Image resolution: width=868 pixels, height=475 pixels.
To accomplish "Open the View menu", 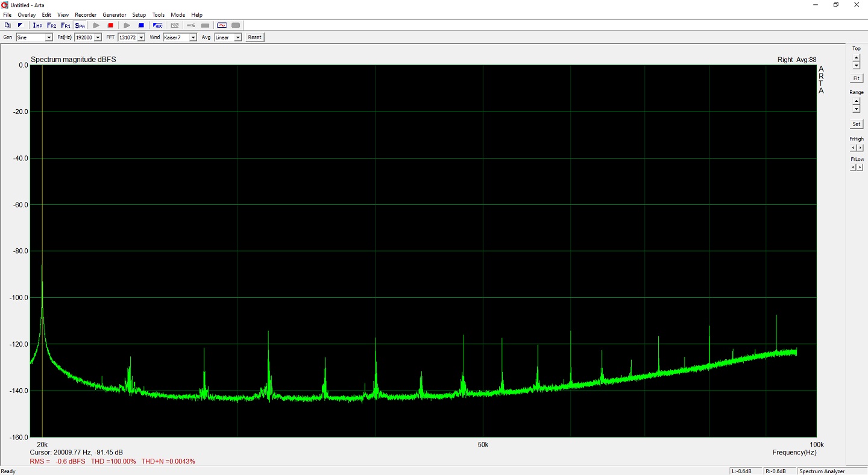I will click(x=63, y=14).
